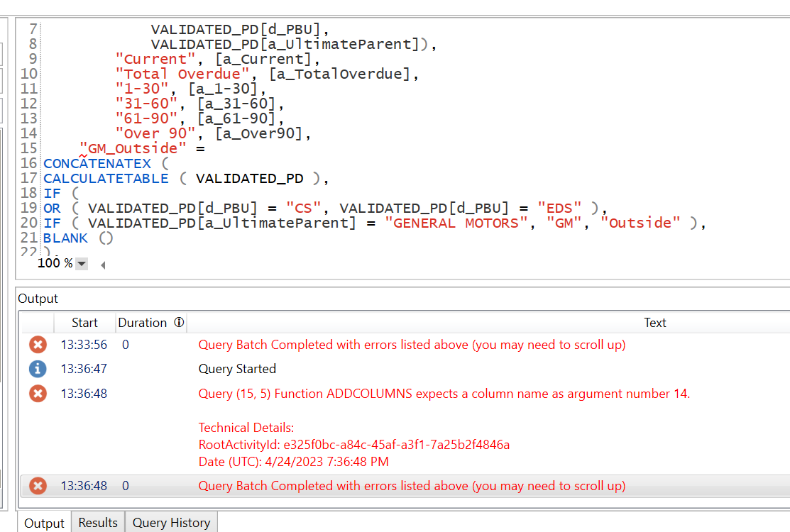Image resolution: width=790 pixels, height=532 pixels.
Task: Click the editor horizontal scroll left arrow
Action: point(103,265)
